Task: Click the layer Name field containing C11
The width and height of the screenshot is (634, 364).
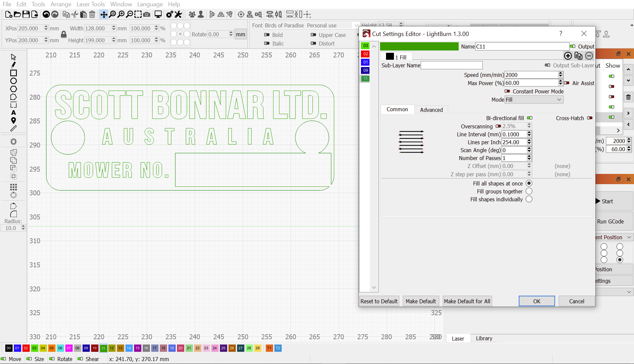Action: pos(522,47)
